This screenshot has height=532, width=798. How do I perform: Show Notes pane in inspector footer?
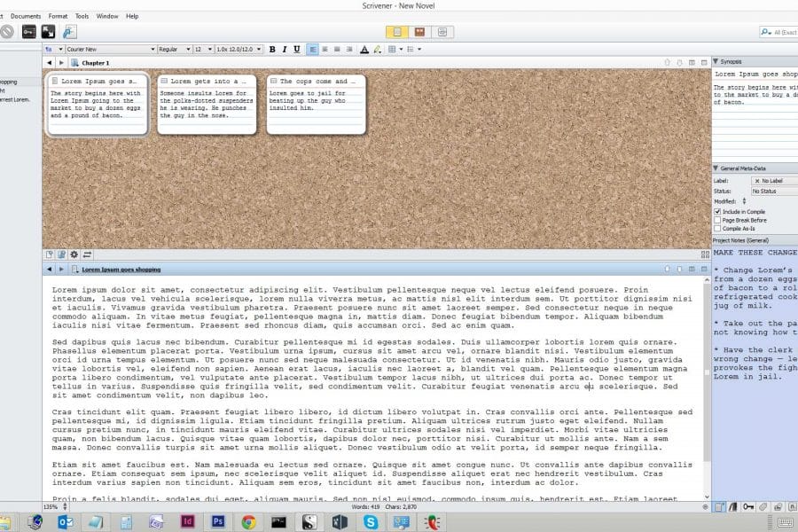[719, 506]
